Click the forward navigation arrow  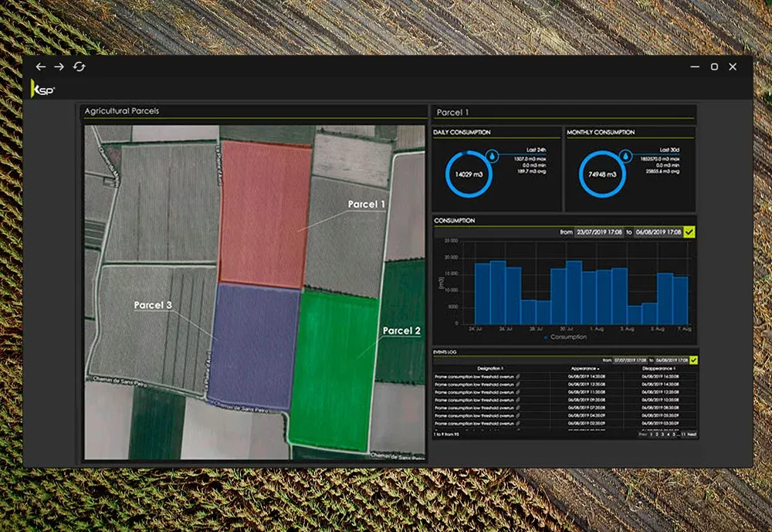pyautogui.click(x=59, y=67)
